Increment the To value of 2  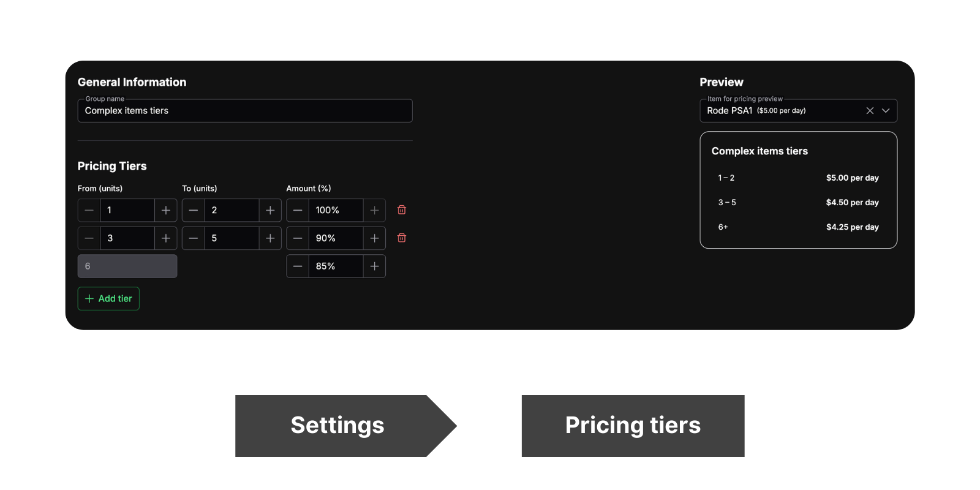[x=269, y=210]
